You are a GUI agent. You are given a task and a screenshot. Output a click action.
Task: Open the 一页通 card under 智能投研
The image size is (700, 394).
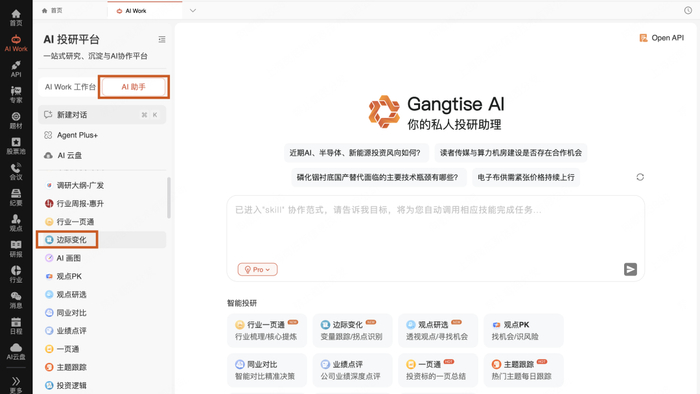point(438,370)
